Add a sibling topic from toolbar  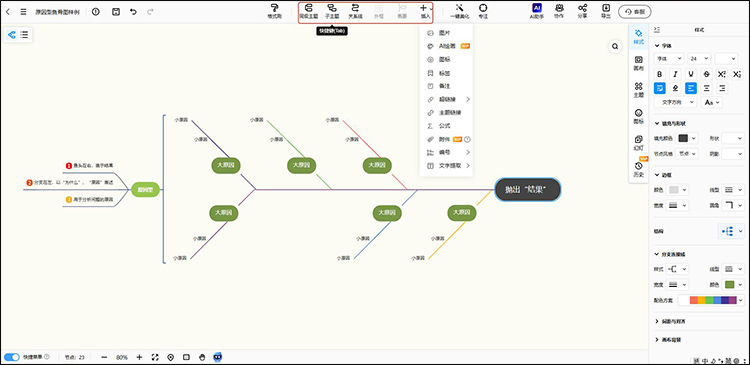[309, 11]
